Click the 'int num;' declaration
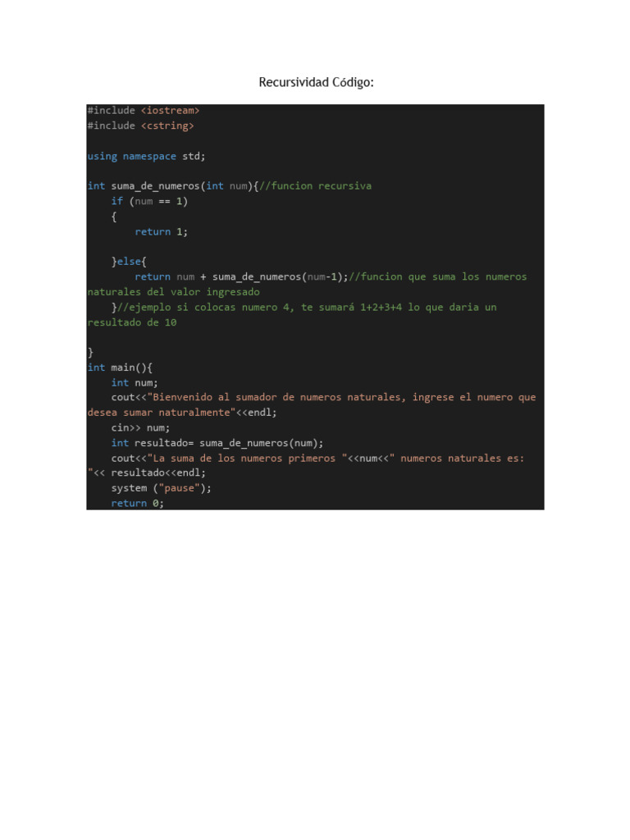This screenshot has width=630, height=840. point(135,383)
